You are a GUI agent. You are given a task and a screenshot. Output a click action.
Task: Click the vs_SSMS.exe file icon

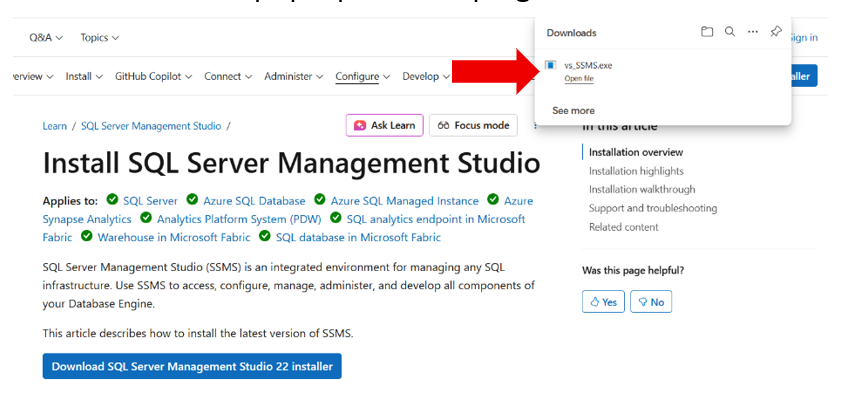coord(550,65)
